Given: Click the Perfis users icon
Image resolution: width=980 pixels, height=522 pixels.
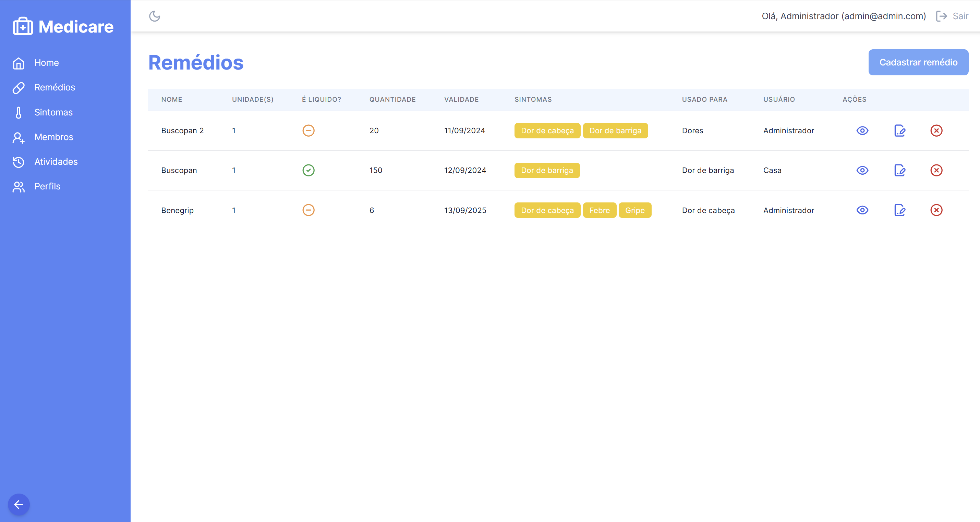Looking at the screenshot, I should click(18, 187).
